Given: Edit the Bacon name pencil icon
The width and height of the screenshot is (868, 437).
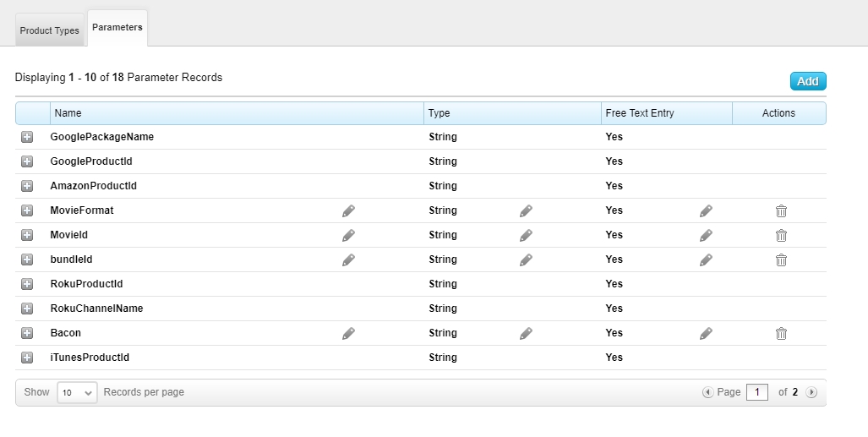Looking at the screenshot, I should tap(348, 334).
